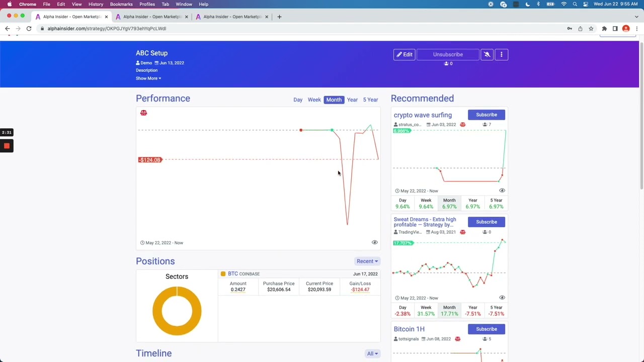644x362 pixels.
Task: Reload the page
Action: point(29,29)
